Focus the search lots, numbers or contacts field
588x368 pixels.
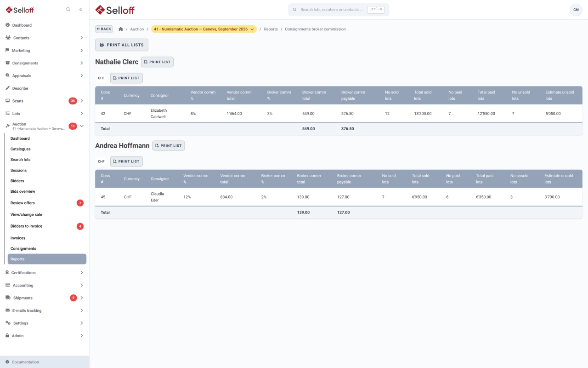tap(339, 10)
